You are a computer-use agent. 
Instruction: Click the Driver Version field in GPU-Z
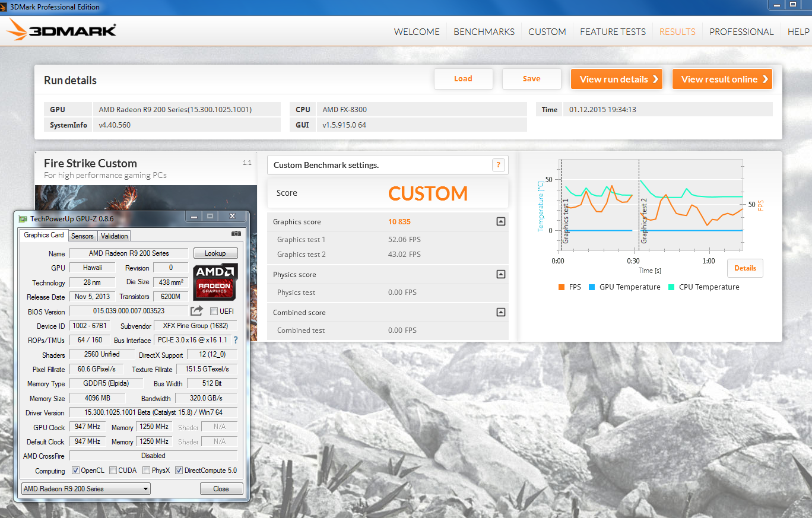[154, 412]
